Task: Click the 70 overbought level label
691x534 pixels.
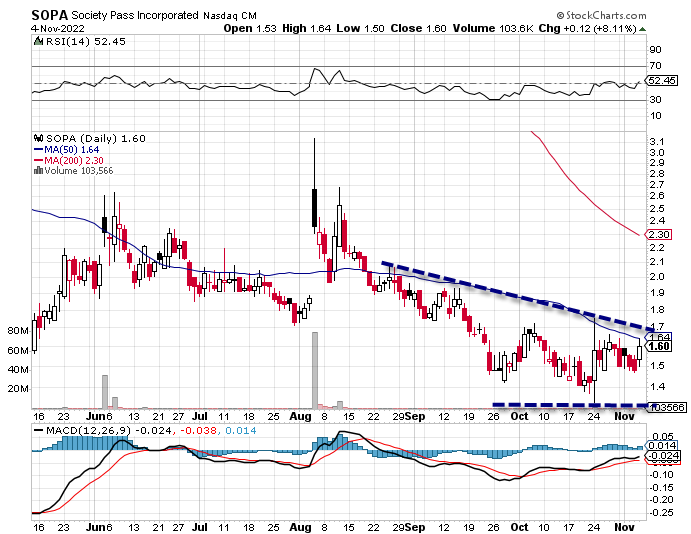Action: (655, 66)
